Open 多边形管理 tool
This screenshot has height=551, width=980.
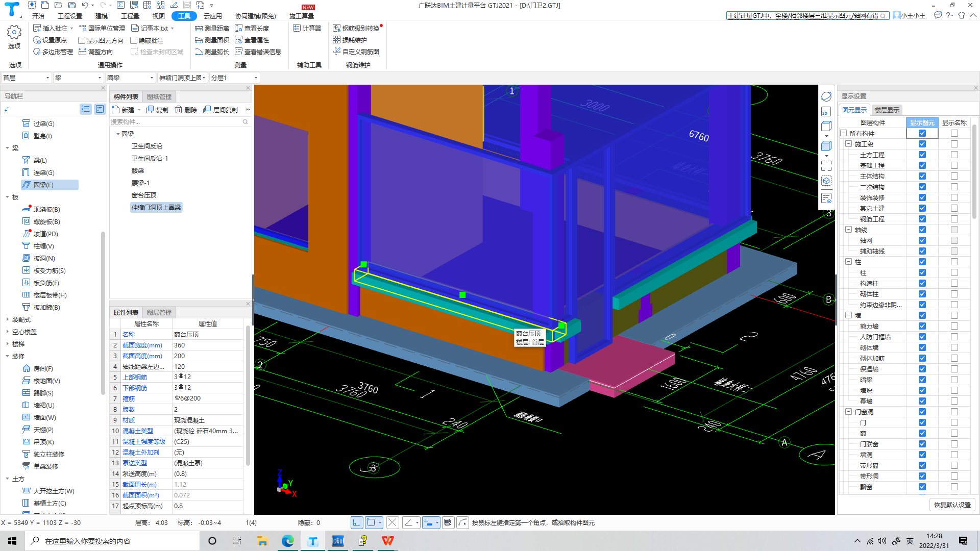pos(53,52)
